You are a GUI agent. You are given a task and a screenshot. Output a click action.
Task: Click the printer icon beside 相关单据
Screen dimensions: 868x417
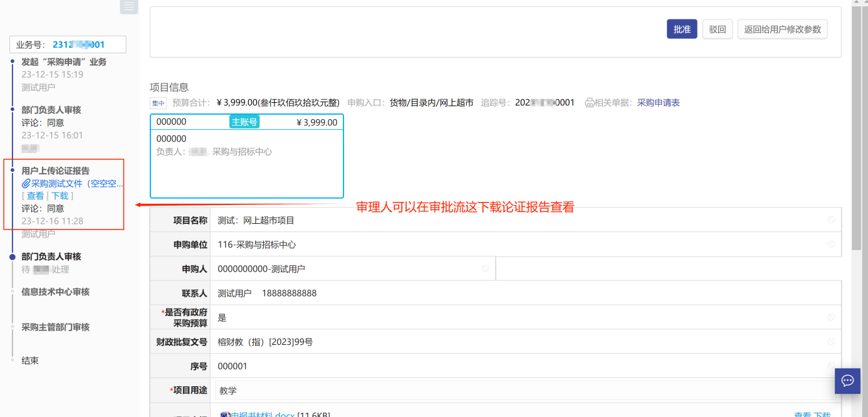[589, 103]
